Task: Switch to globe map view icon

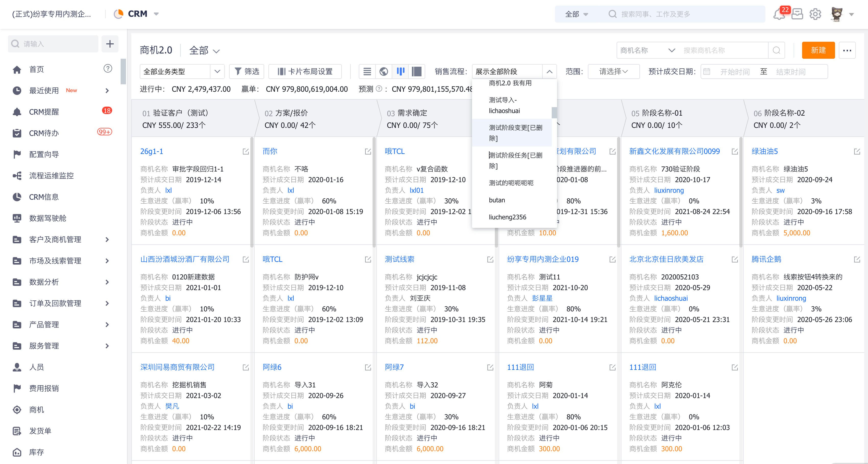Action: (384, 71)
